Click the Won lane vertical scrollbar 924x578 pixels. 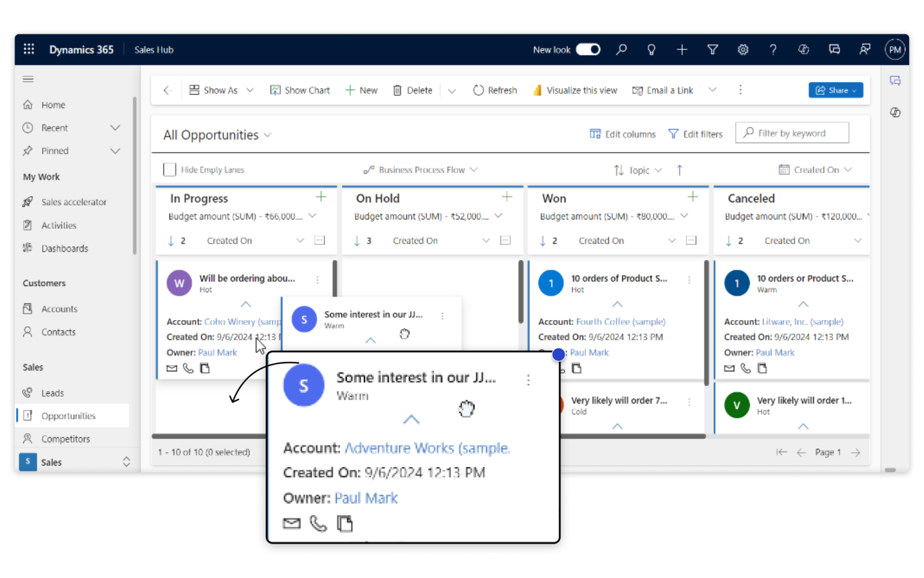706,322
